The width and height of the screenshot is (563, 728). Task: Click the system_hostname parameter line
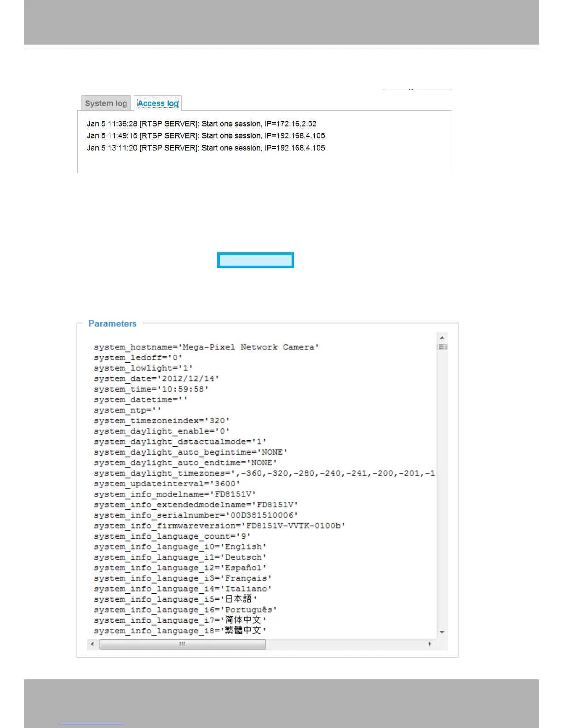coord(207,347)
